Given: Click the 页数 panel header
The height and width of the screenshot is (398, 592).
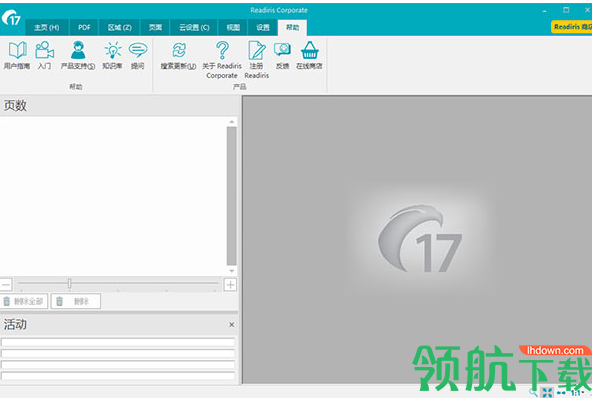Looking at the screenshot, I should click(x=119, y=105).
